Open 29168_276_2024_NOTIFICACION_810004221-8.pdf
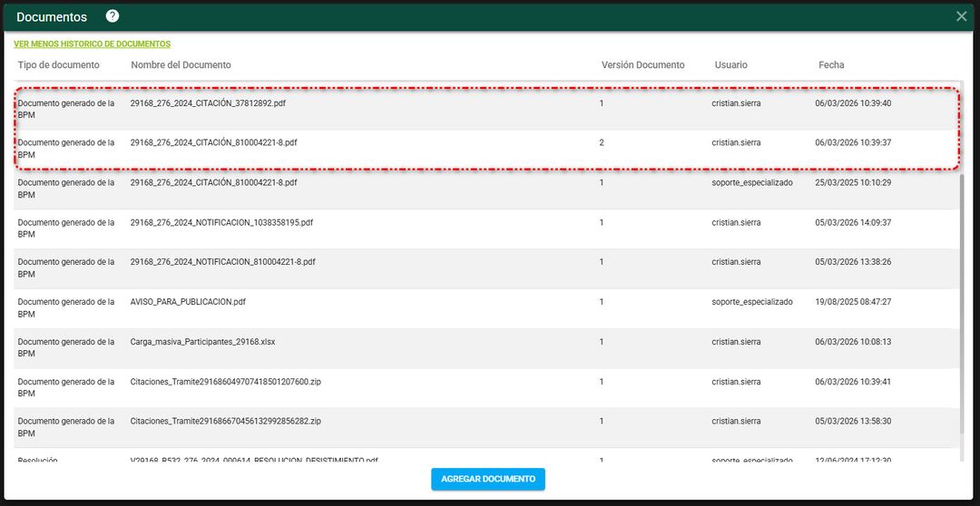 tap(222, 262)
